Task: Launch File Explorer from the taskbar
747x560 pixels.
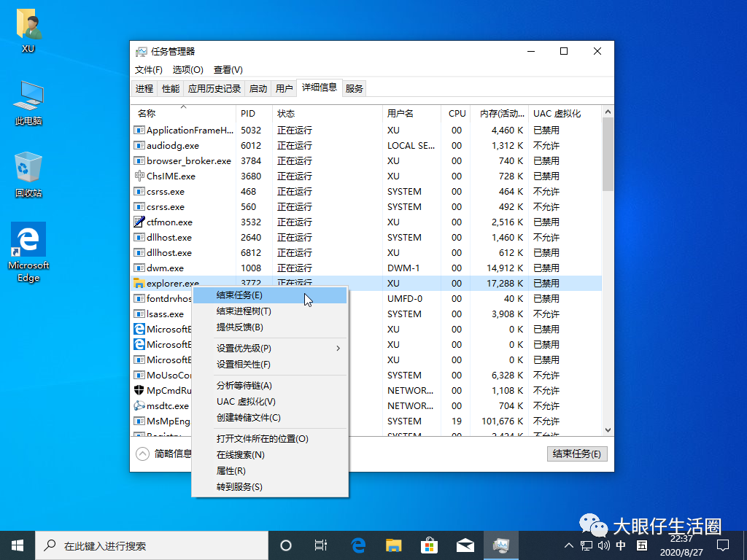Action: 393,545
